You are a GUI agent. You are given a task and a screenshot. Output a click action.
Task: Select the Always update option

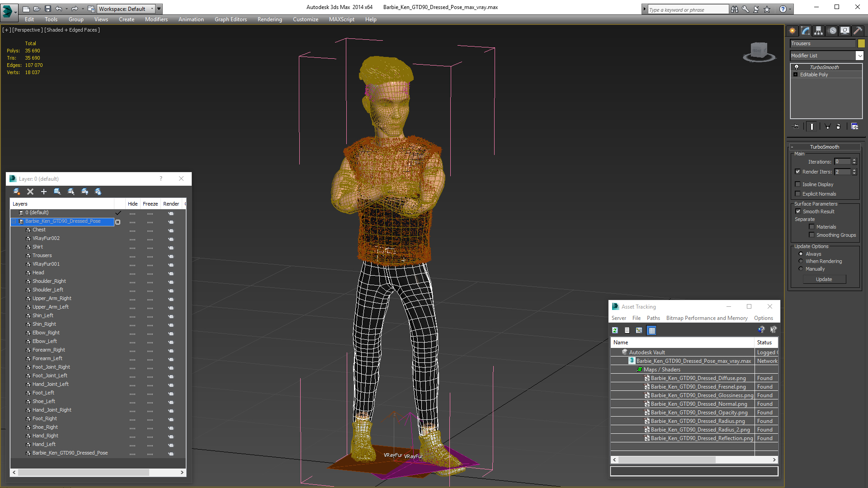(x=801, y=253)
